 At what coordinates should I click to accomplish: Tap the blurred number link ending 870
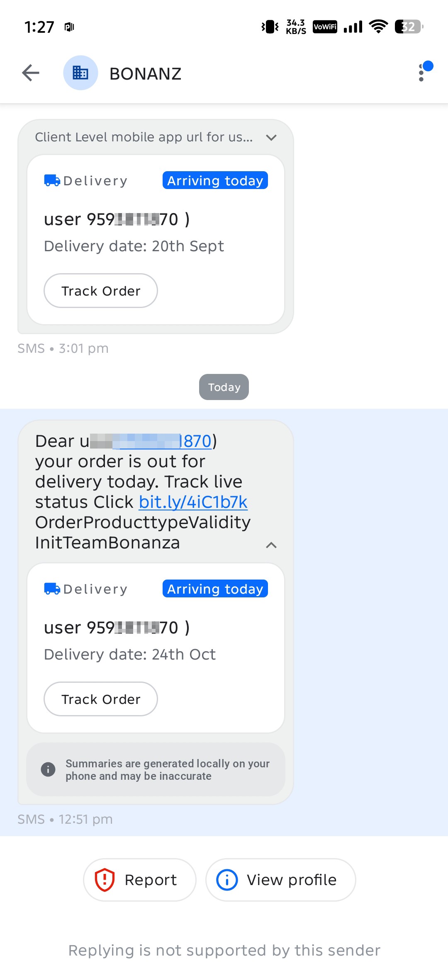click(x=162, y=441)
